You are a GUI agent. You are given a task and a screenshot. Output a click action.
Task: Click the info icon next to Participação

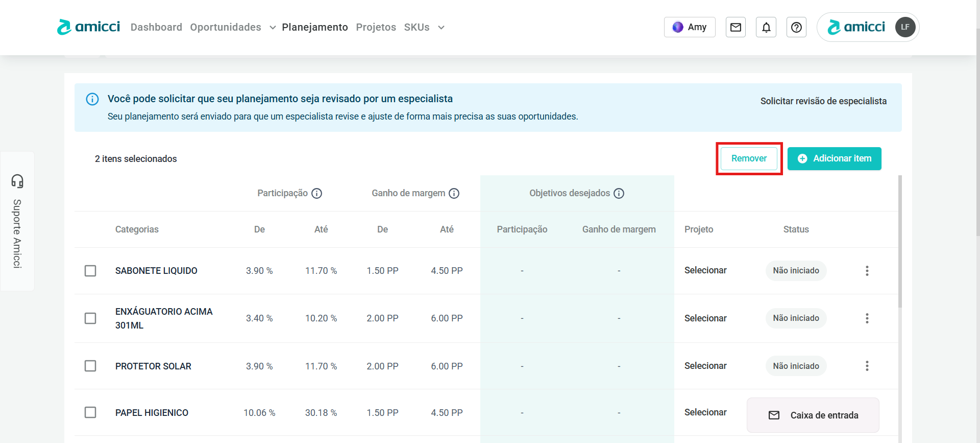(316, 193)
